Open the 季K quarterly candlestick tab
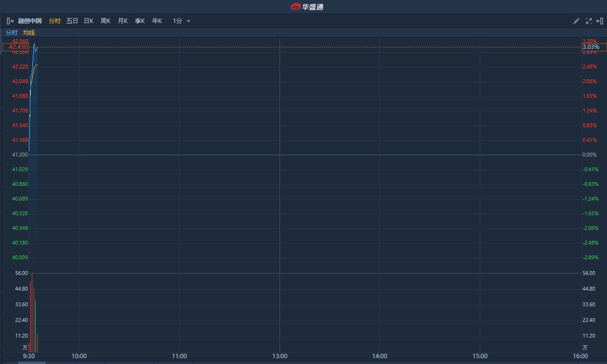Viewport: 607px width, 364px height. (140, 21)
